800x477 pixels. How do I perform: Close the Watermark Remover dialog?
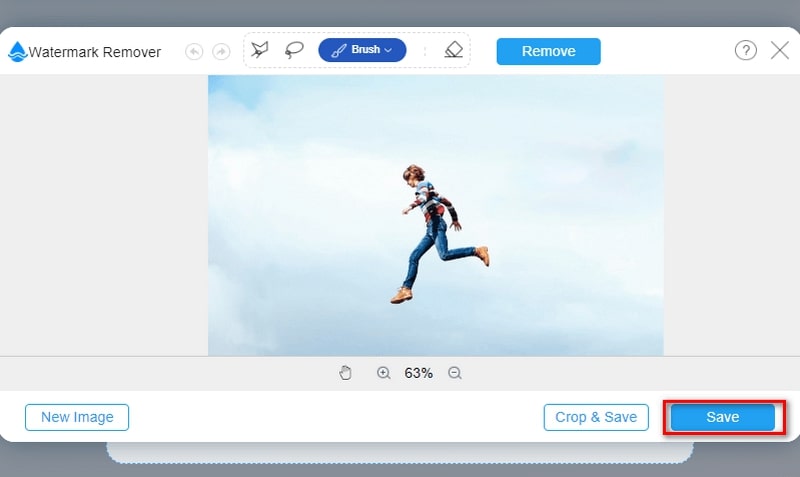point(780,50)
